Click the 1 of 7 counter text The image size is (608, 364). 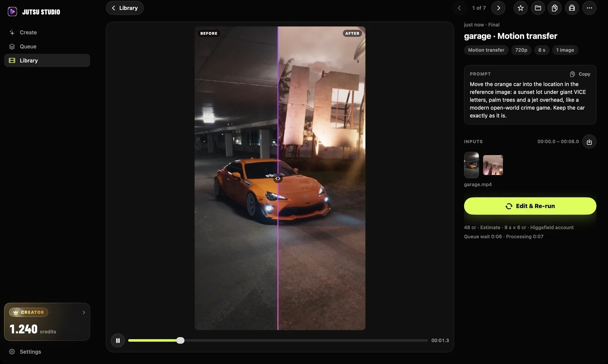[x=479, y=8]
